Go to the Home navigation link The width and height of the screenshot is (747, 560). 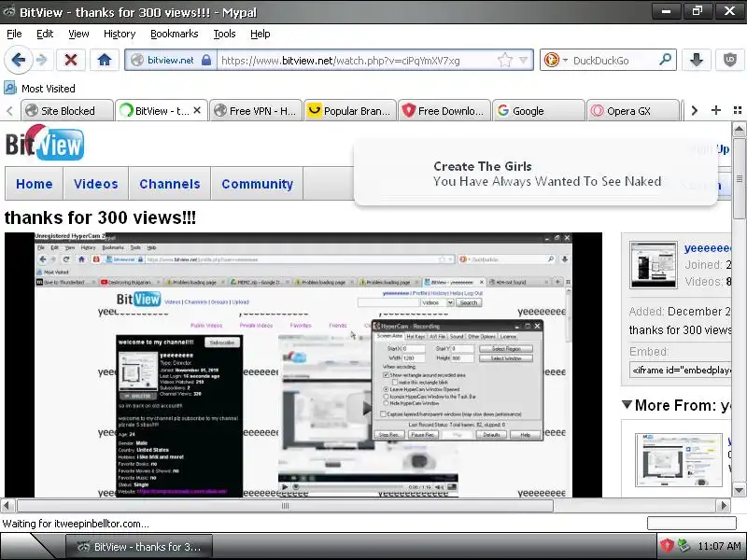pyautogui.click(x=35, y=184)
